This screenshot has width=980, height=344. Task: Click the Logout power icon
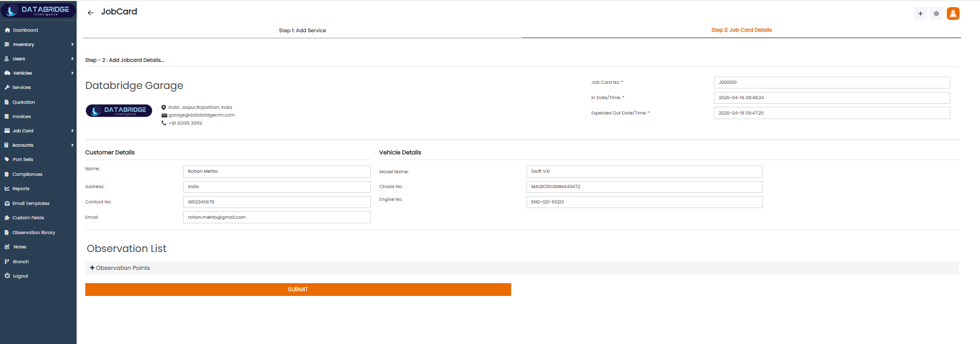pos(7,276)
